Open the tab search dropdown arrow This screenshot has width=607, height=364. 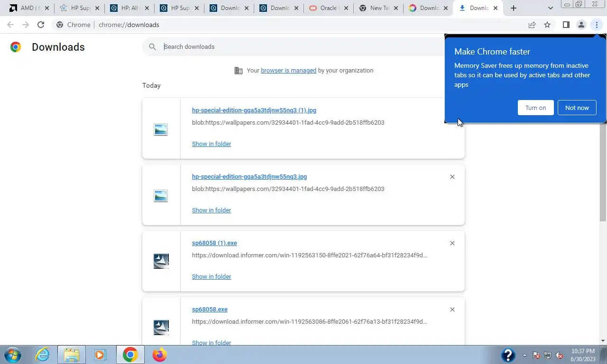[550, 8]
